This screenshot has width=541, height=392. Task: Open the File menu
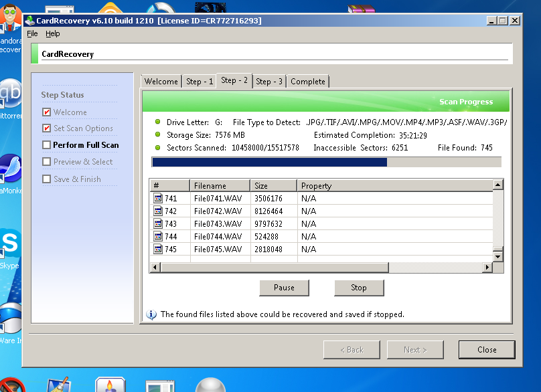pyautogui.click(x=32, y=34)
